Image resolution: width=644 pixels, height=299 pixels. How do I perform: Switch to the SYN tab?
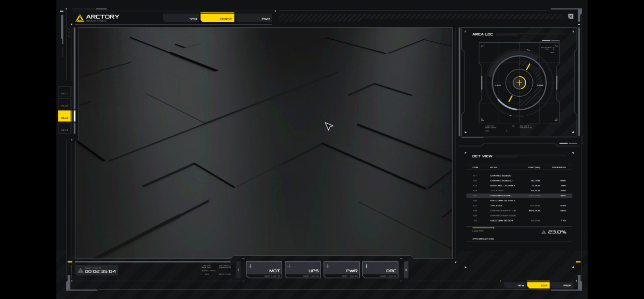click(x=182, y=18)
